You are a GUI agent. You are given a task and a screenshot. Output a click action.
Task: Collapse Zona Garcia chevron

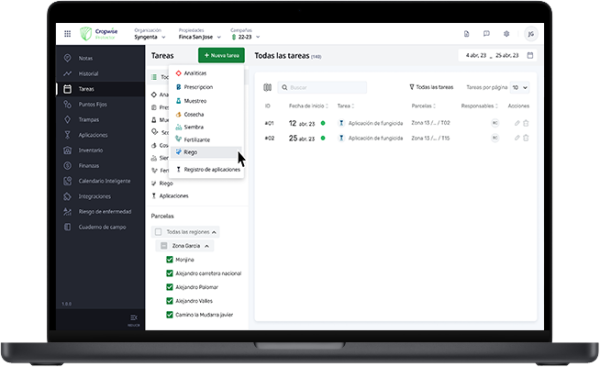pos(207,246)
